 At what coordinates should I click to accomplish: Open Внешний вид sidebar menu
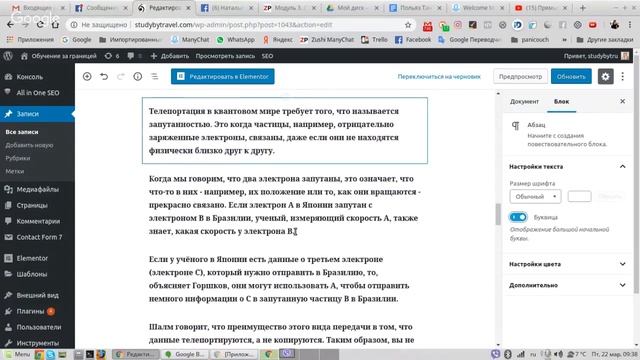37,295
